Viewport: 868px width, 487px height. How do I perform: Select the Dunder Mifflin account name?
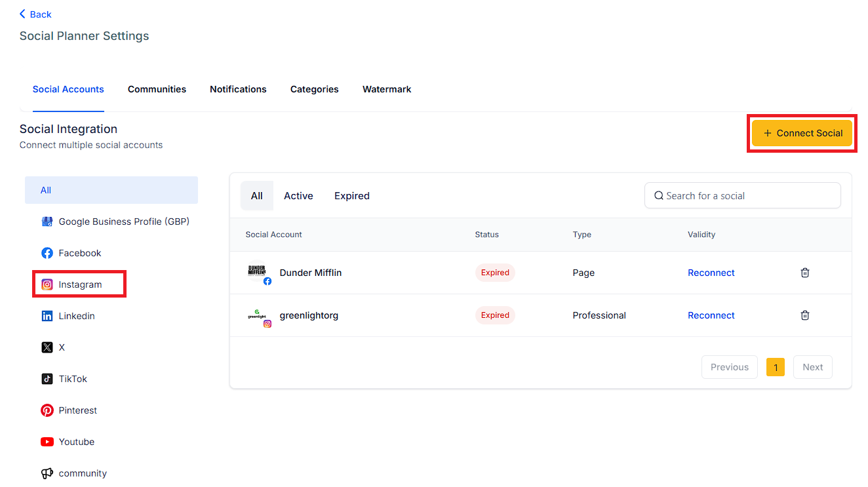(x=311, y=273)
